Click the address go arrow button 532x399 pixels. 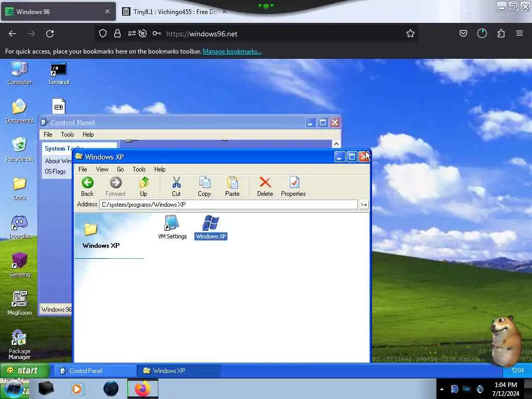pyautogui.click(x=364, y=205)
